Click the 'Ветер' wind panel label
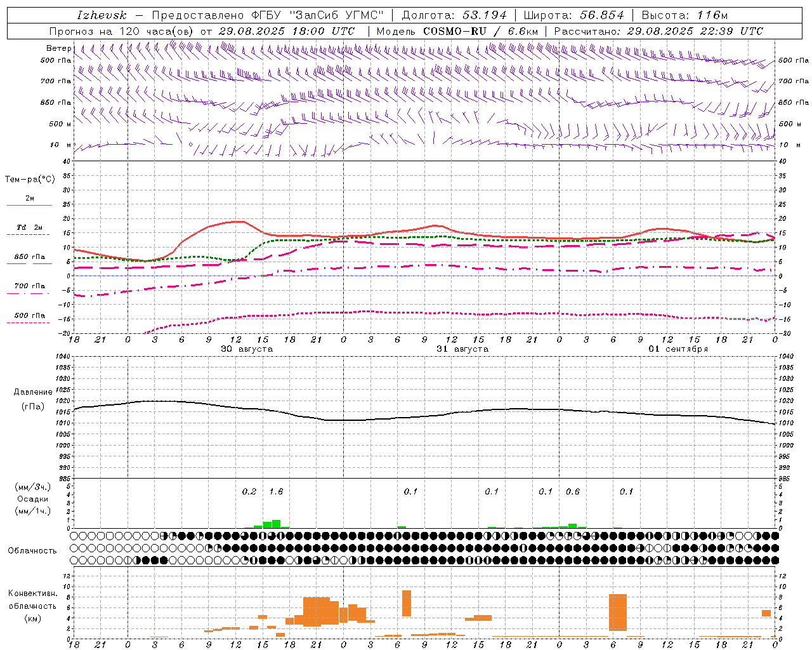 pyautogui.click(x=58, y=48)
